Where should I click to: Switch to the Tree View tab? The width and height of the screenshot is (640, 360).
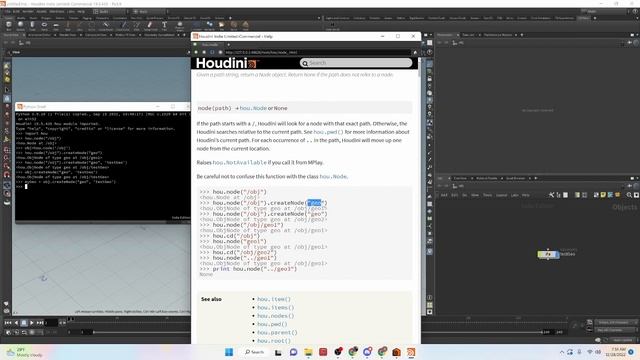tap(460, 178)
